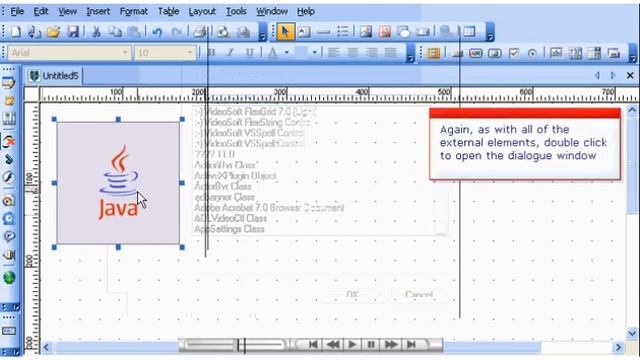Screen dimensions: 640x360
Task: Click the QuickTime media tool in sidebar
Action: (9, 218)
